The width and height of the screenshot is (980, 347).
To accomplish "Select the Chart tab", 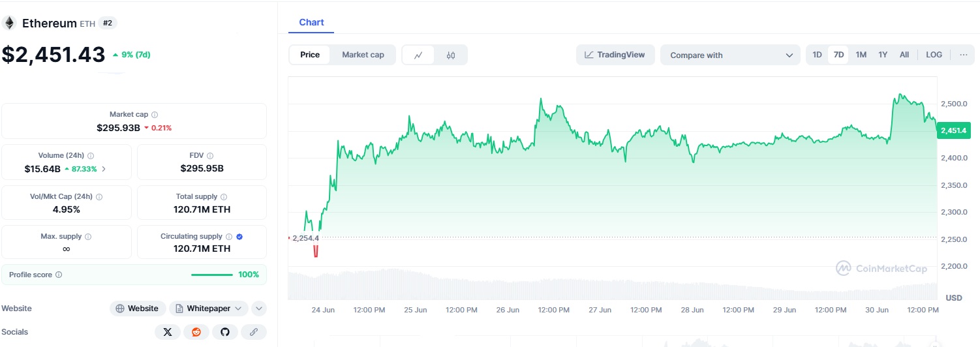I will [311, 22].
